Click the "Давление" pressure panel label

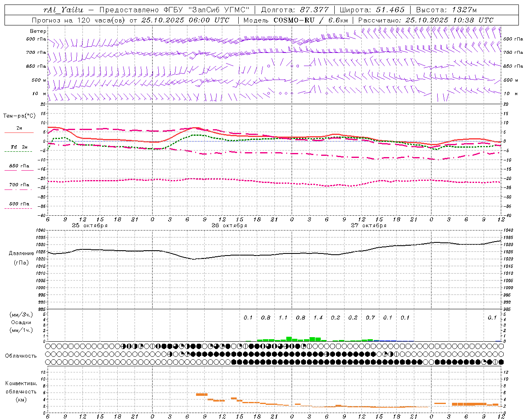[21, 253]
